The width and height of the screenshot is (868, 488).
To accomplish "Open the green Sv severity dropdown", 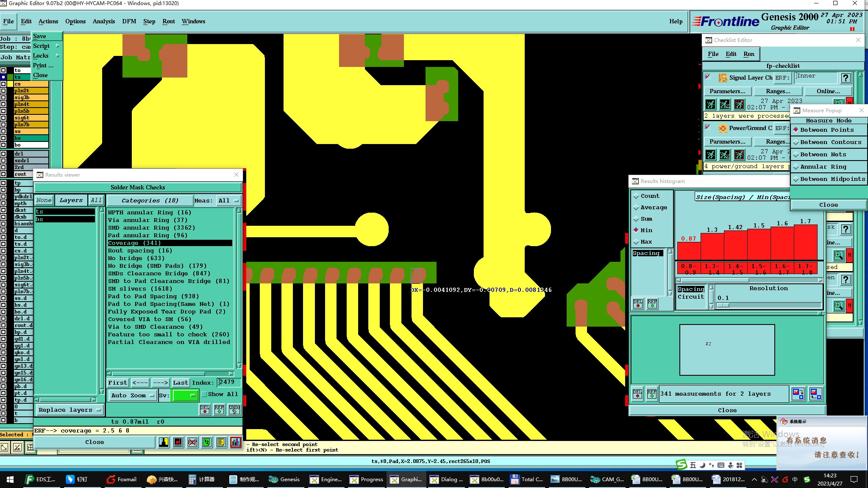I will [x=185, y=395].
